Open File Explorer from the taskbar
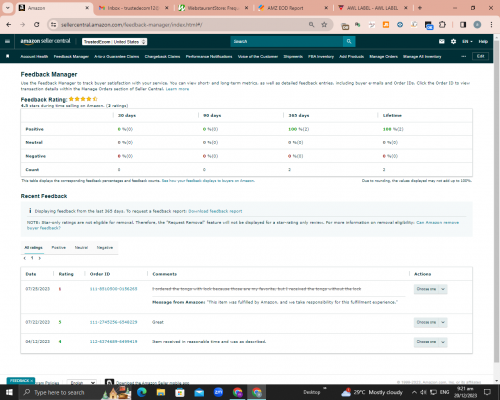The height and width of the screenshot is (400, 500). tap(161, 392)
